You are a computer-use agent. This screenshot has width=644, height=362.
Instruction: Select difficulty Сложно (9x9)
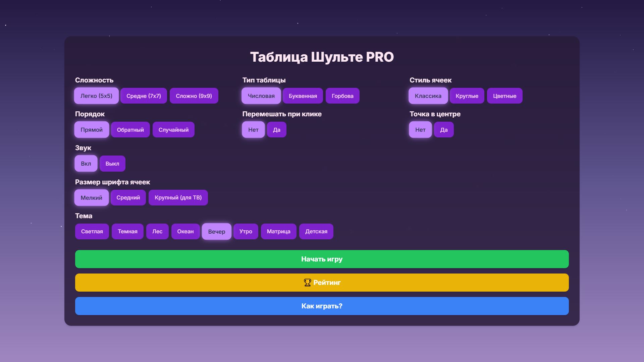pyautogui.click(x=194, y=96)
